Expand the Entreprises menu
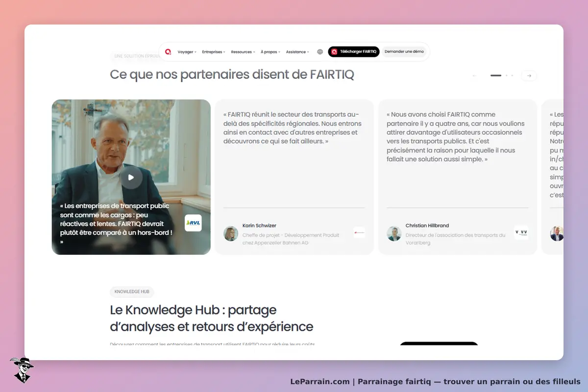 point(214,51)
